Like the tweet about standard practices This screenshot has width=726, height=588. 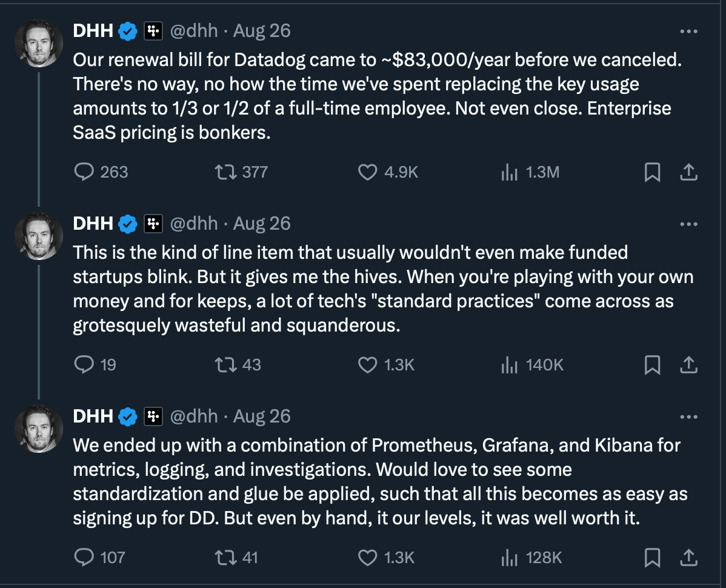[x=368, y=364]
